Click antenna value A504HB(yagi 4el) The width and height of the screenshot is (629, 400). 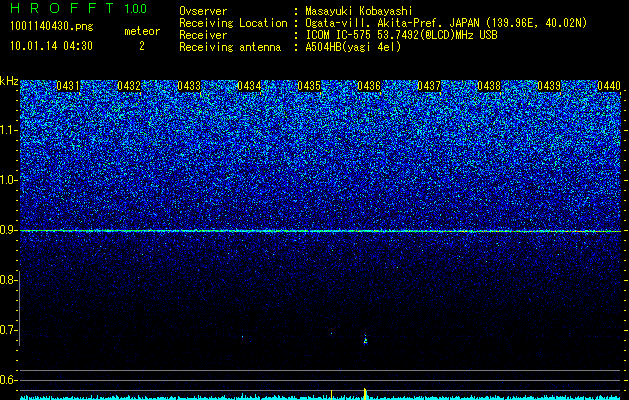point(353,47)
